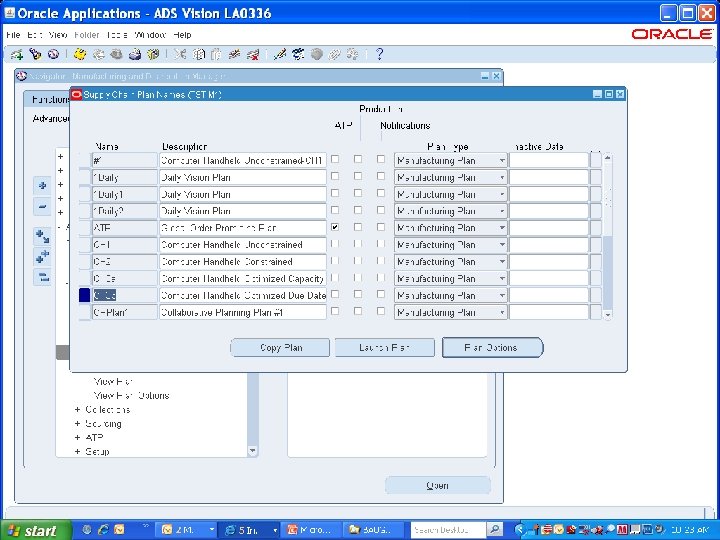This screenshot has height=540, width=720.
Task: Click the Translations globe toolbar icon
Action: click(316, 54)
